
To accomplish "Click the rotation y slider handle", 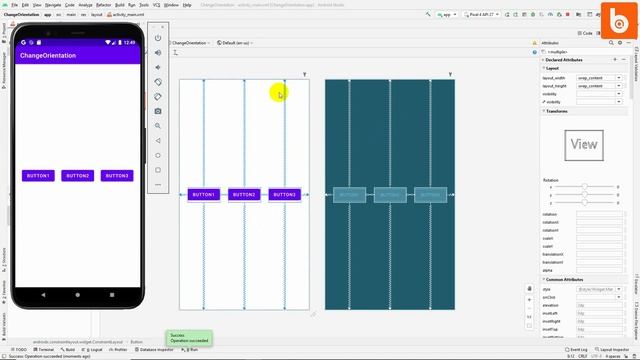I will pos(584,195).
